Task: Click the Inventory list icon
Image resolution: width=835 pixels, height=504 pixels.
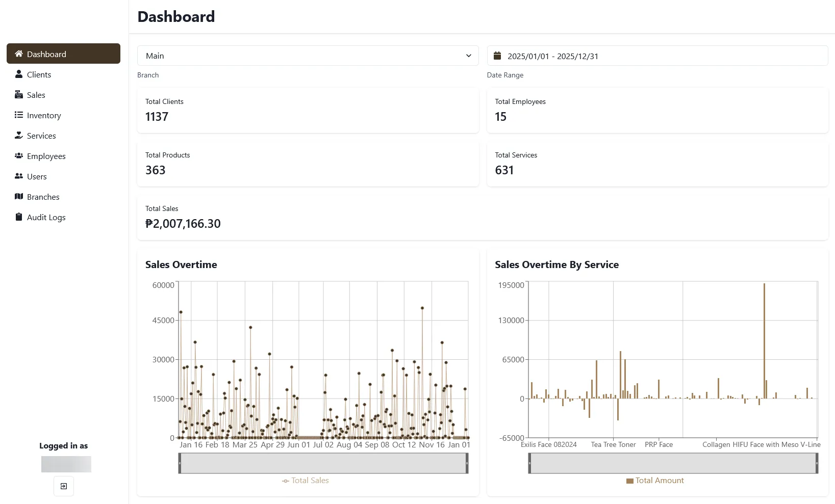Action: pyautogui.click(x=19, y=115)
